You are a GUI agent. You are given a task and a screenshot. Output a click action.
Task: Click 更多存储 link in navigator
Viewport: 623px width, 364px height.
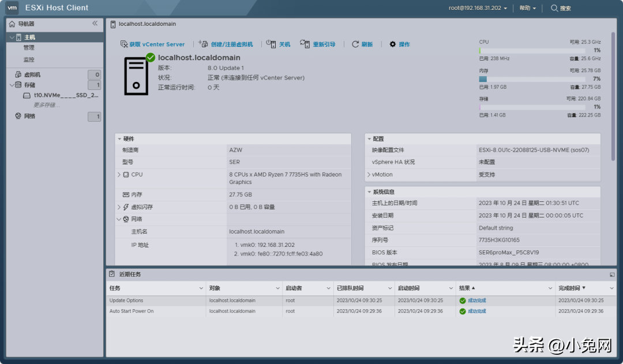tap(47, 105)
